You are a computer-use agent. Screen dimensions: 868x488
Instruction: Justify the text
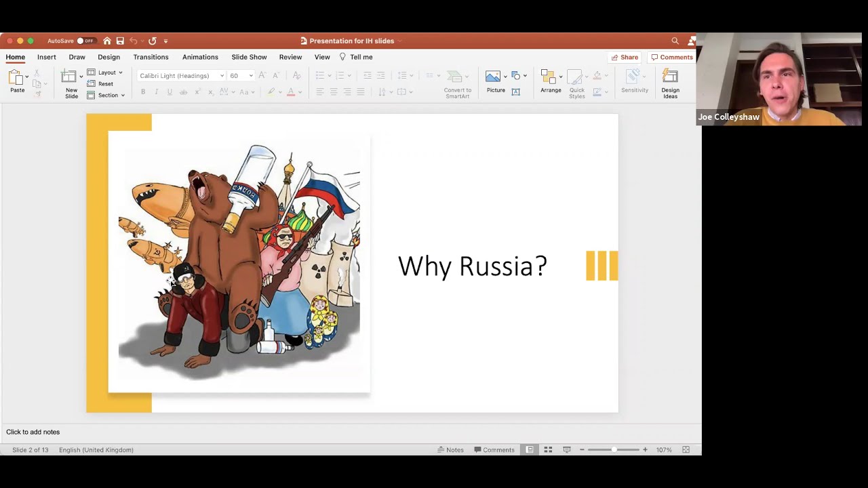[361, 92]
